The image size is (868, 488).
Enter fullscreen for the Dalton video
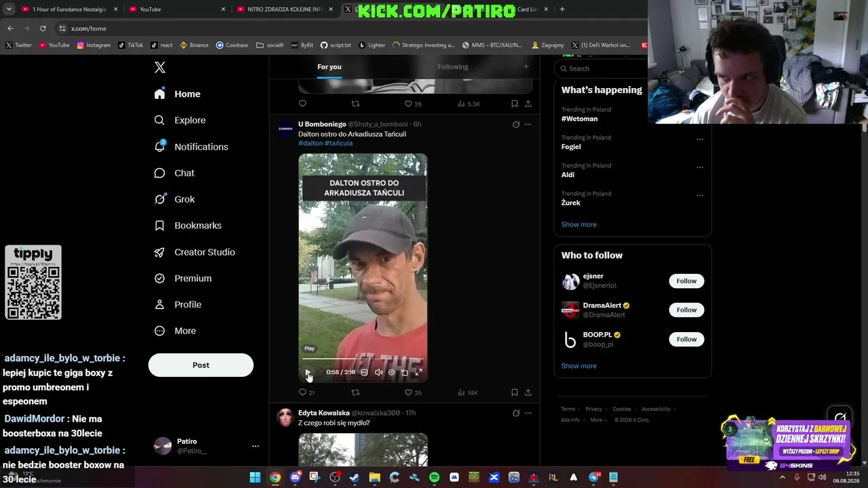[x=418, y=372]
